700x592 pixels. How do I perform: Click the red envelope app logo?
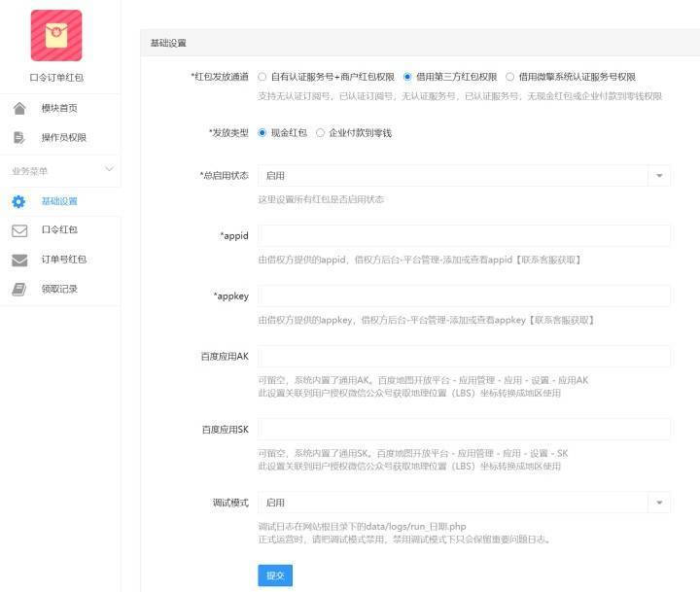(56, 35)
